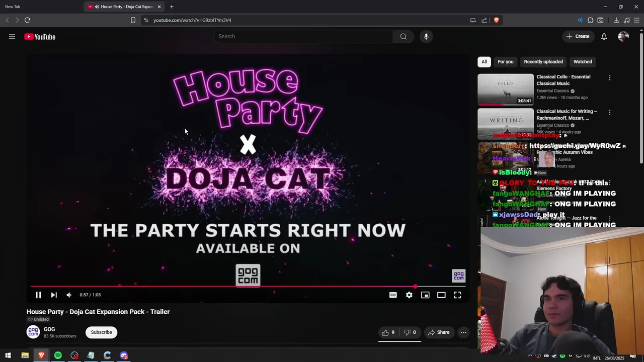Open the YouTube hamburger guide menu

[12, 36]
